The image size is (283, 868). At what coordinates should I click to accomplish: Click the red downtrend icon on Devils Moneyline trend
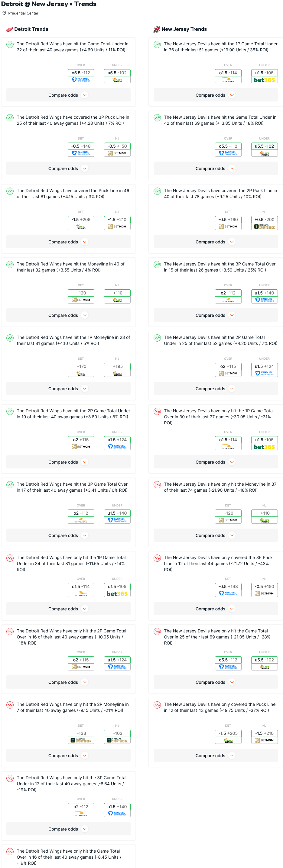[x=157, y=484]
